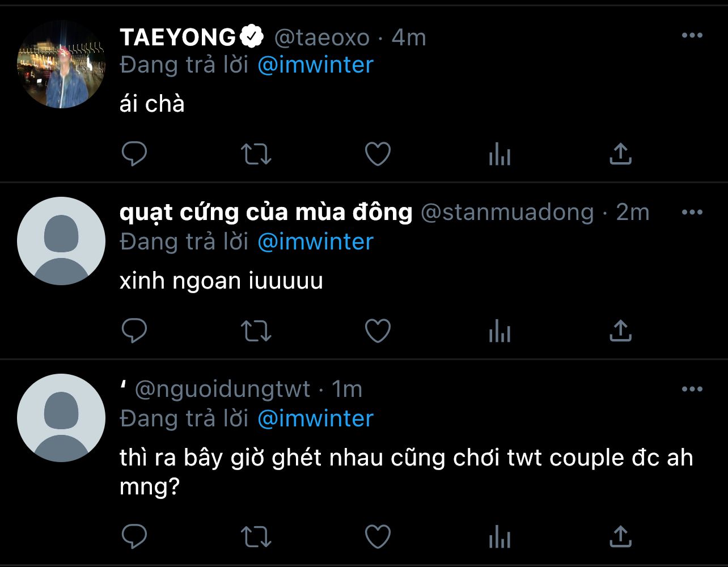Reply to the @nguoidungtwt tweet
This screenshot has width=728, height=567.
(x=134, y=536)
